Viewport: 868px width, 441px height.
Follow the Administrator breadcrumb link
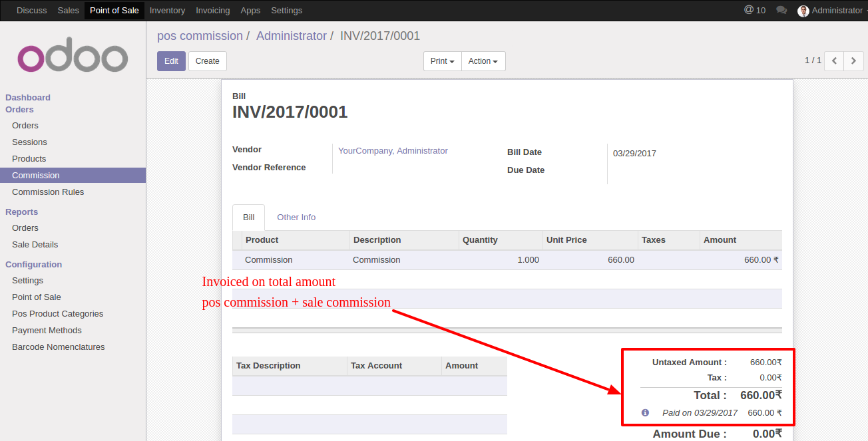point(292,36)
